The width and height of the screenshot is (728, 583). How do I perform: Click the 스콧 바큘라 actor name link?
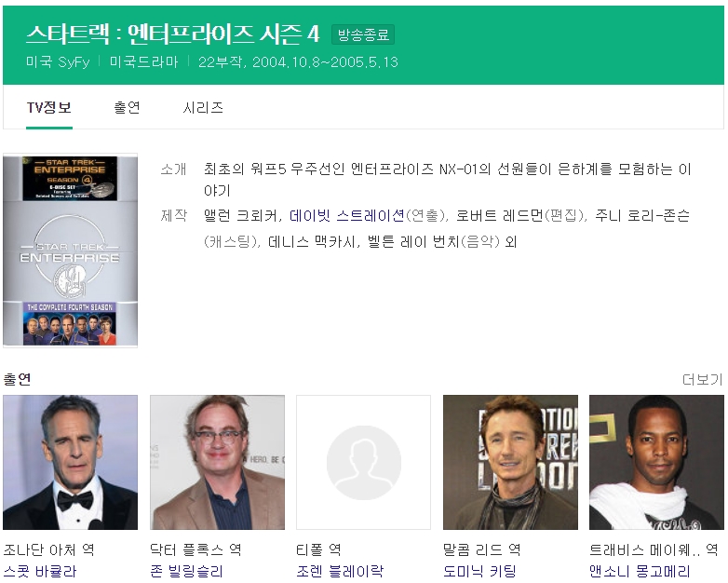click(x=40, y=571)
